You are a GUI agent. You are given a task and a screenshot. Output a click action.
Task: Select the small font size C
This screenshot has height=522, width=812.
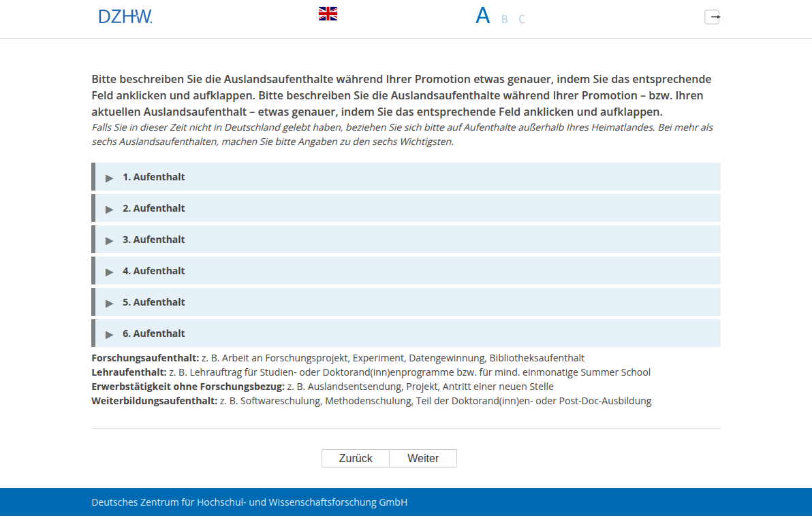coord(522,19)
